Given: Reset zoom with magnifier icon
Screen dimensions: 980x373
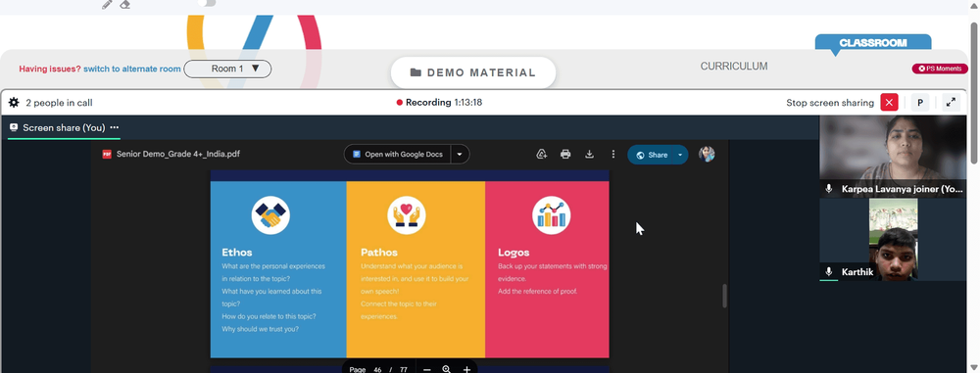Looking at the screenshot, I should pos(446,369).
